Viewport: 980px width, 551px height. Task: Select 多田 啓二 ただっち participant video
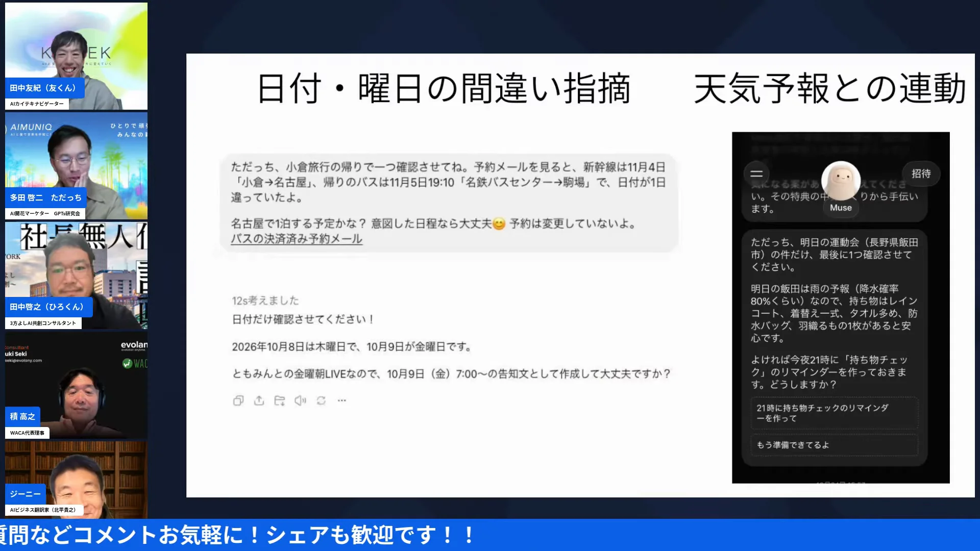(77, 166)
